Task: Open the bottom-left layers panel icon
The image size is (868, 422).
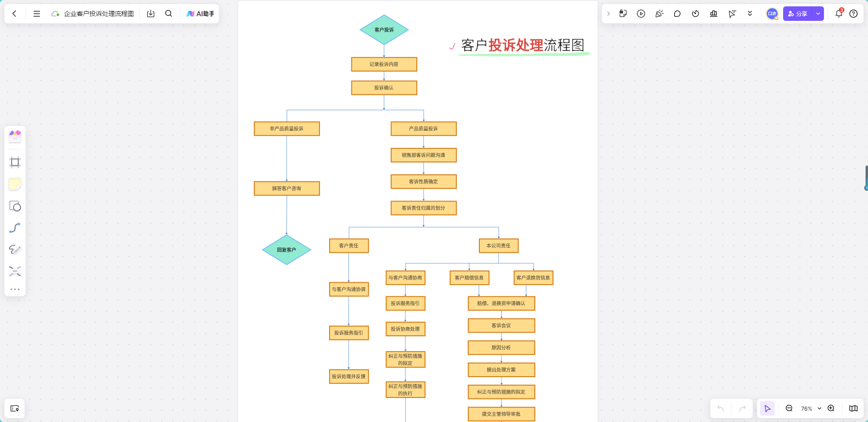Action: tap(15, 408)
